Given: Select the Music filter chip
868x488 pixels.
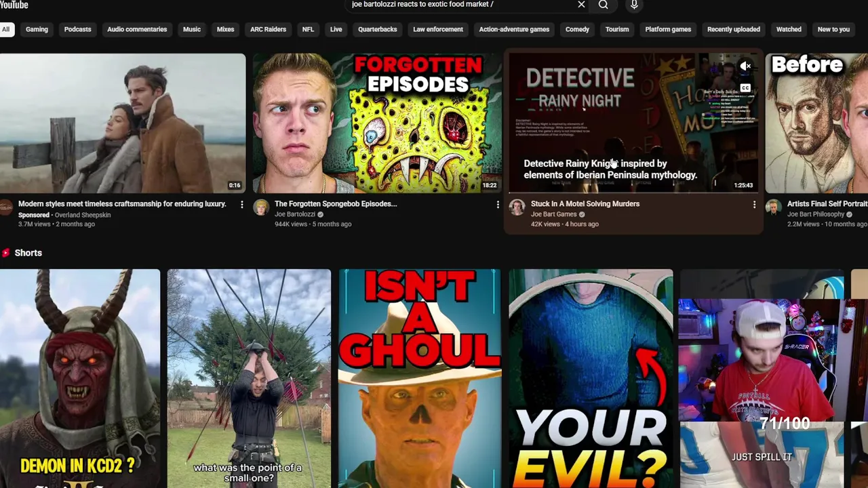Looking at the screenshot, I should (x=192, y=29).
